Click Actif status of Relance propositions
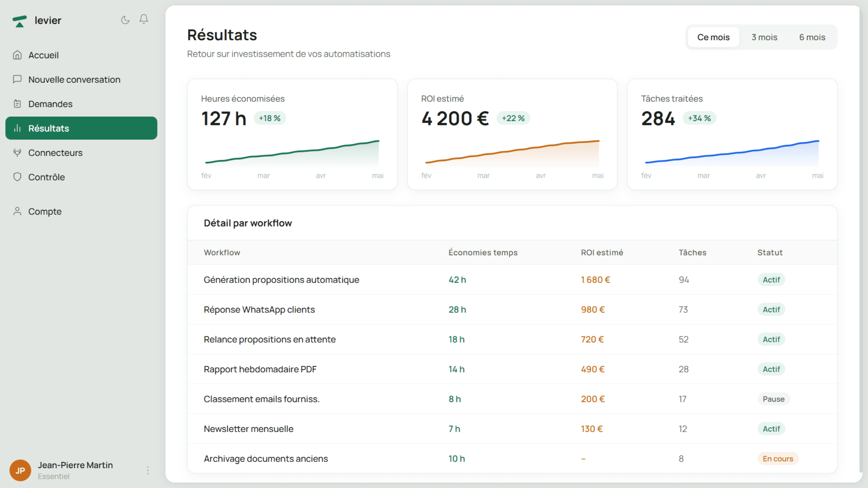The image size is (868, 488). 771,339
